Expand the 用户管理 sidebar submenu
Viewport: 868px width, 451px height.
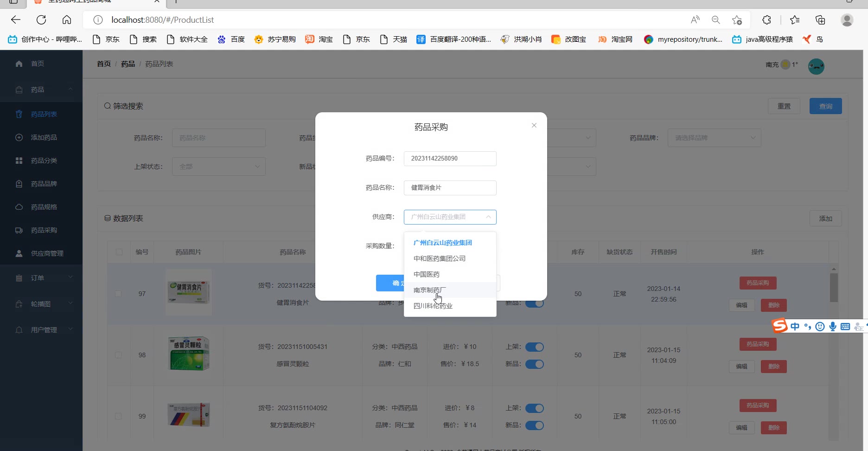tap(41, 330)
